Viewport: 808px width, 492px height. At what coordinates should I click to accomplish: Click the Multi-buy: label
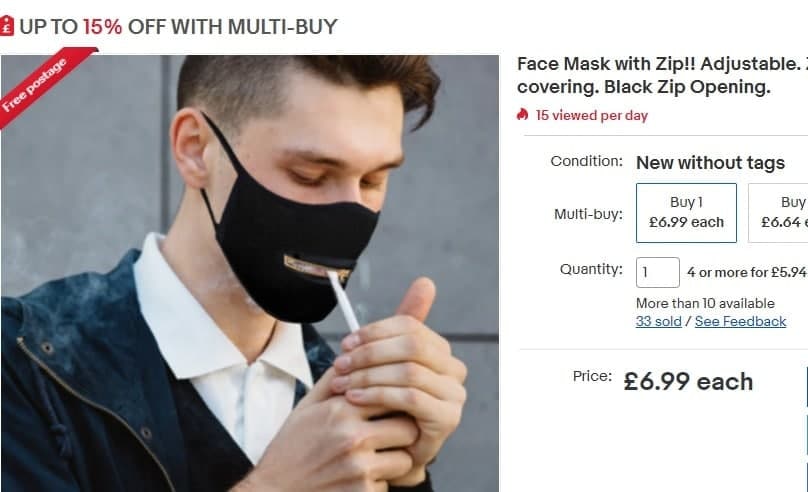[588, 213]
